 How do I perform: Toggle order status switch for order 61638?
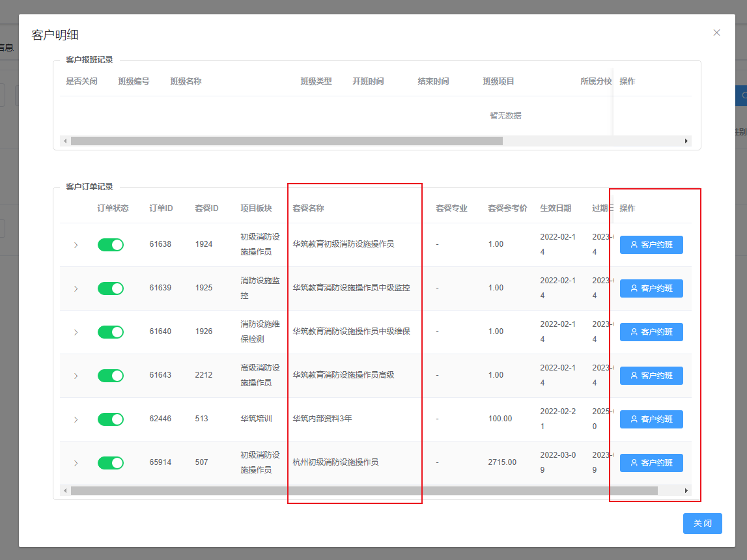point(111,245)
